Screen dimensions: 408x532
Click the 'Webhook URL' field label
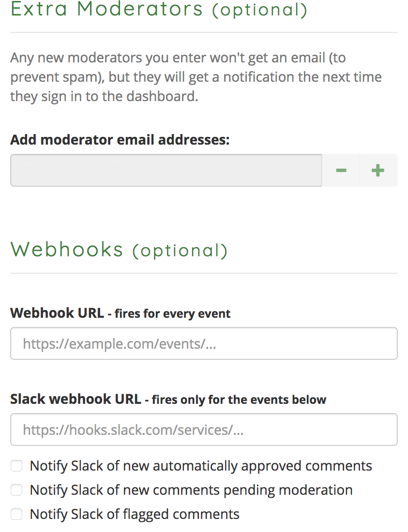coord(57,313)
